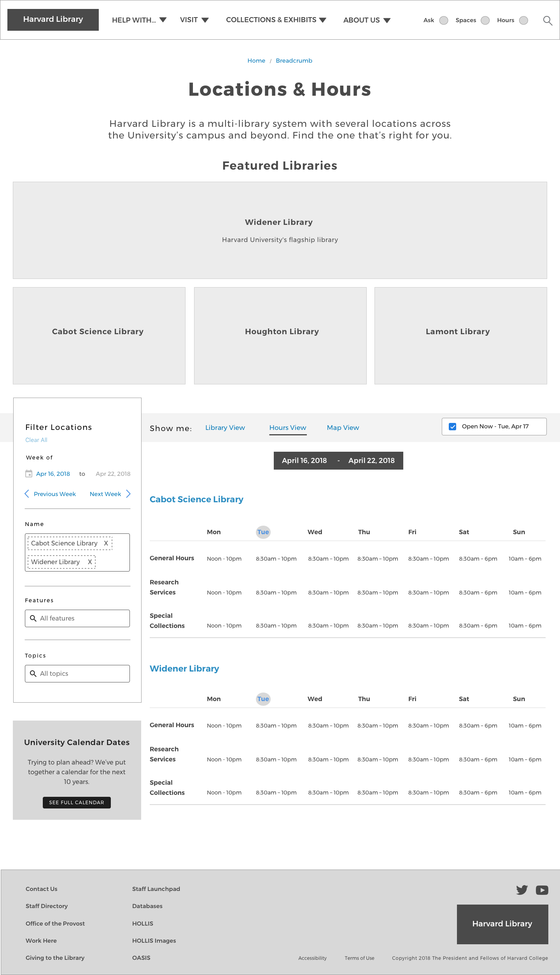560x975 pixels.
Task: Open HOLLIS footer link
Action: point(143,924)
